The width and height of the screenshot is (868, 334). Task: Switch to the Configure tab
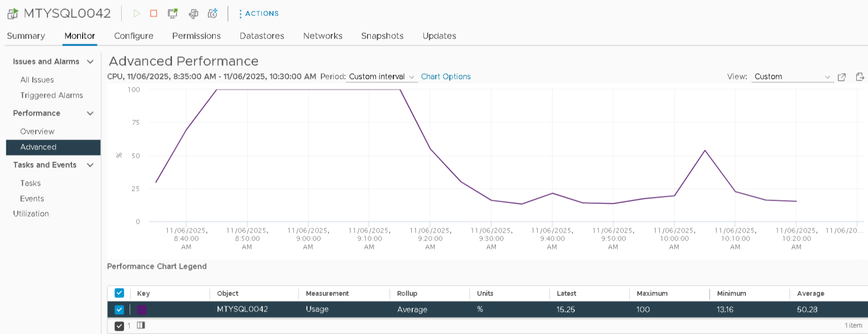(x=134, y=36)
